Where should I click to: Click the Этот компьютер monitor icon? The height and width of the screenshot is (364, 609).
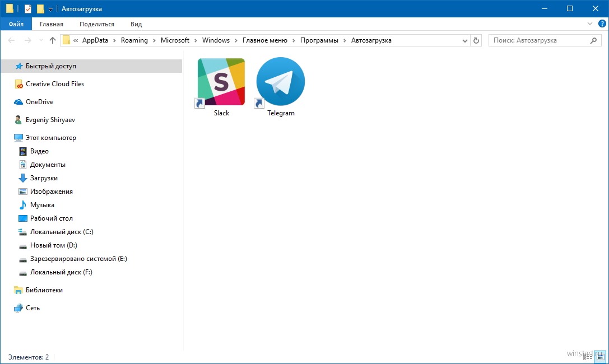18,138
